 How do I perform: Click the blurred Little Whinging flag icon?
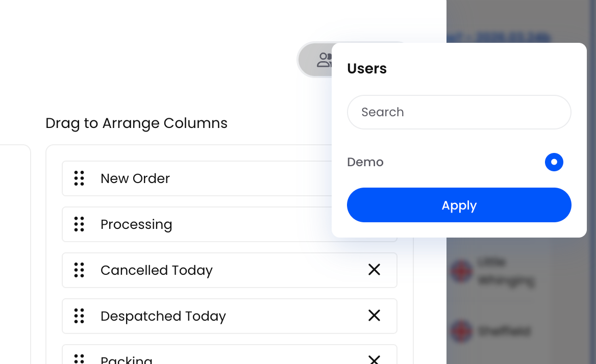(461, 271)
